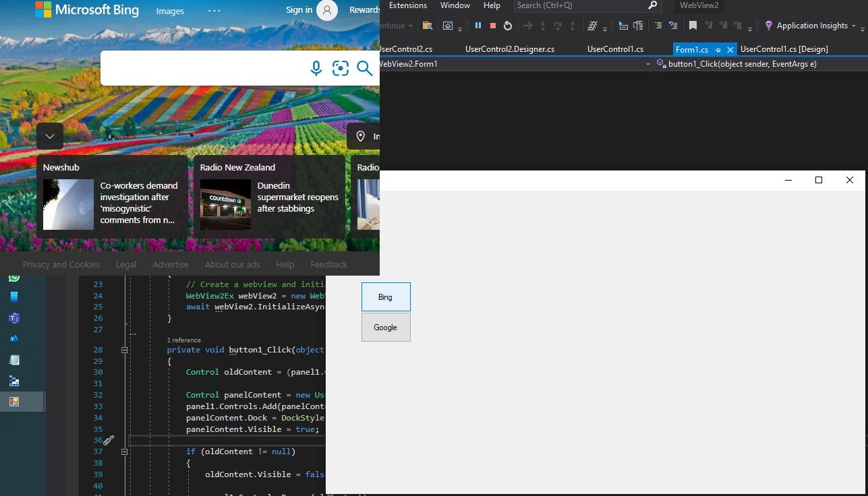
Task: Switch to the Form1.cs tab
Action: pyautogui.click(x=693, y=49)
